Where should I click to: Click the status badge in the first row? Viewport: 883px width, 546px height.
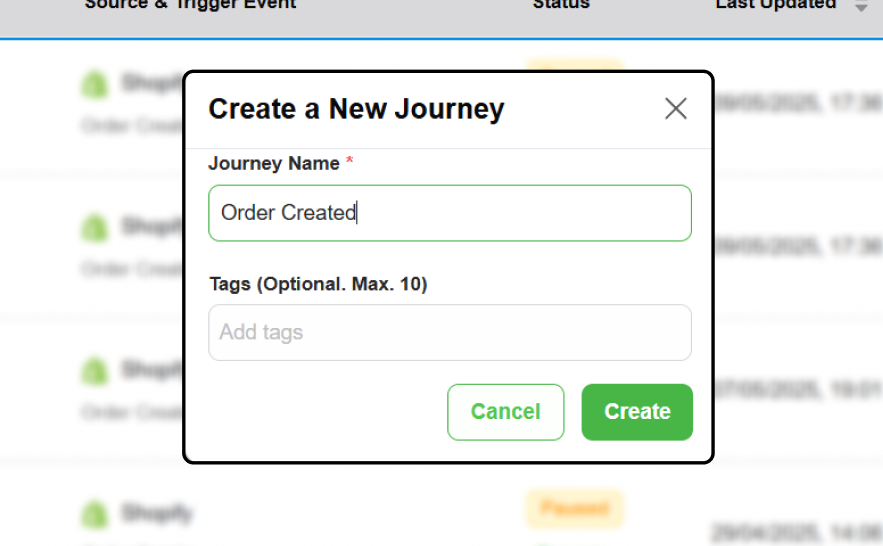click(574, 66)
